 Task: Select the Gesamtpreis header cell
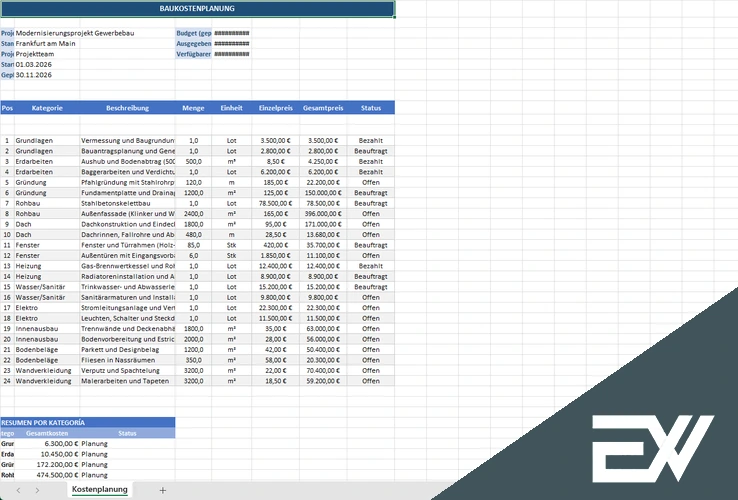point(323,108)
